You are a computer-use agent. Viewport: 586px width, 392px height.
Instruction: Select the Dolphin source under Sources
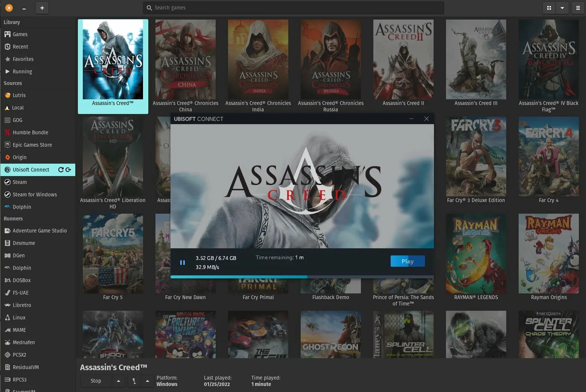pos(38,207)
